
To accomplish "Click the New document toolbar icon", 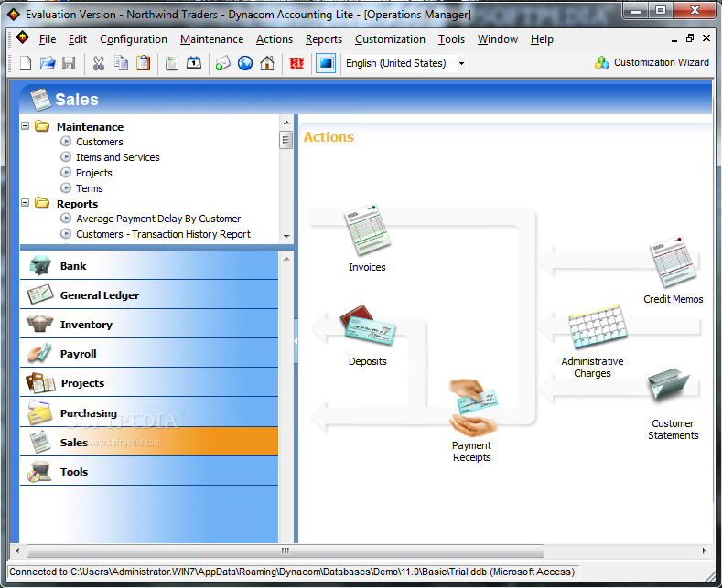I will pos(26,63).
